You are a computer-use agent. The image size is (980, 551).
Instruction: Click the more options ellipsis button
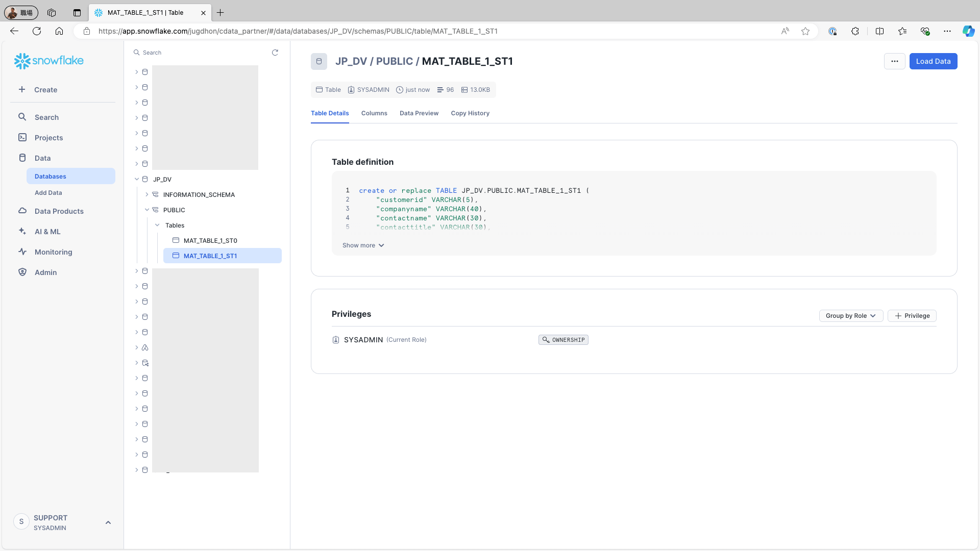pyautogui.click(x=894, y=61)
